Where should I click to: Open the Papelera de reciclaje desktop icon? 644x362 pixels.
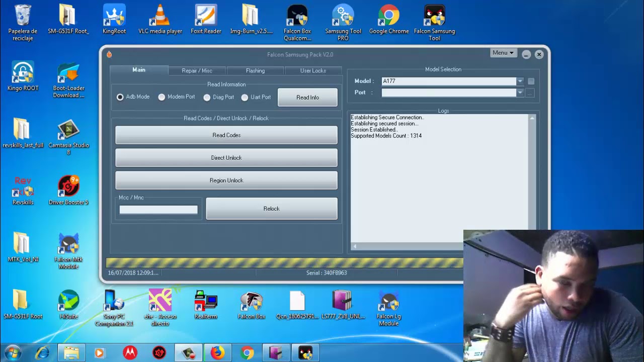pos(23,23)
